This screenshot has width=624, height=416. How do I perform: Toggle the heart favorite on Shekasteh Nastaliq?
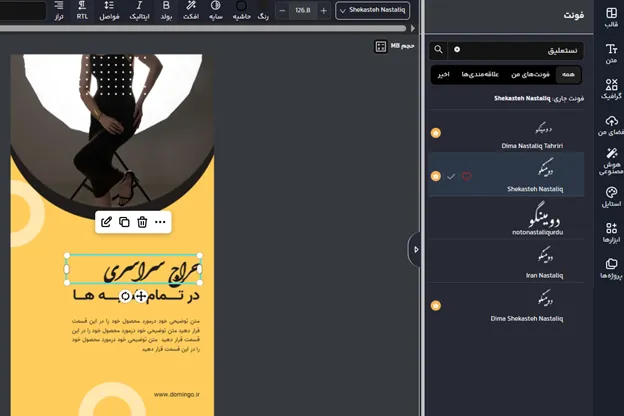(466, 176)
